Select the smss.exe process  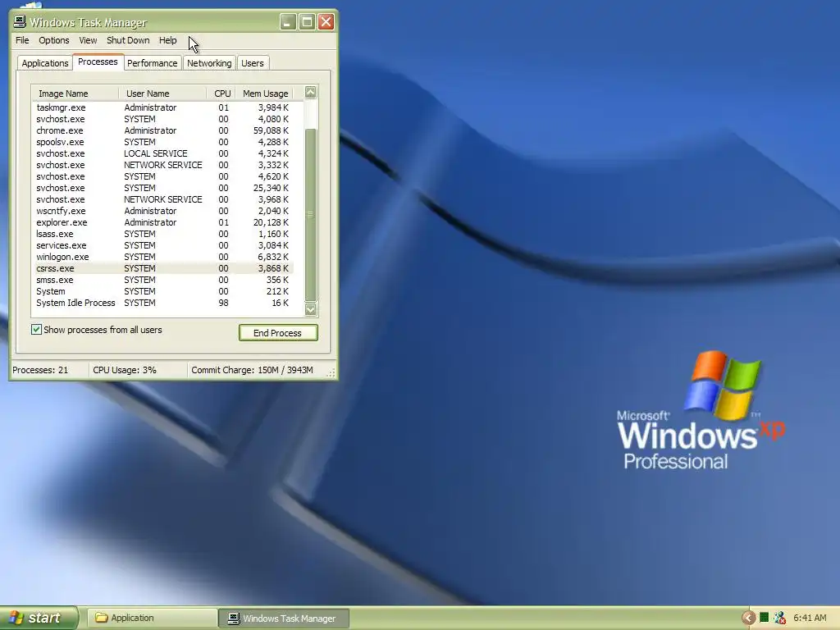click(163, 281)
